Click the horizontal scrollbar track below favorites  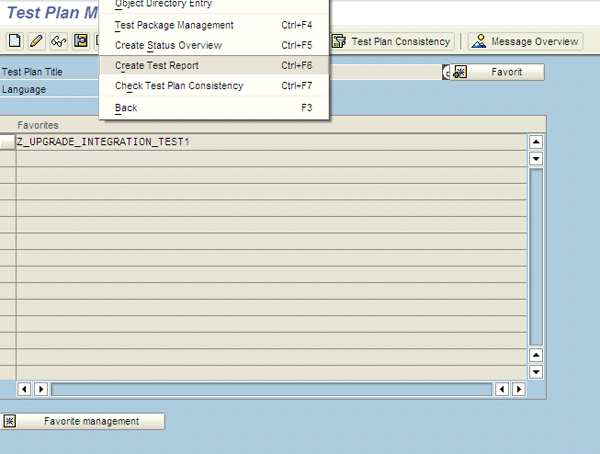pyautogui.click(x=270, y=389)
